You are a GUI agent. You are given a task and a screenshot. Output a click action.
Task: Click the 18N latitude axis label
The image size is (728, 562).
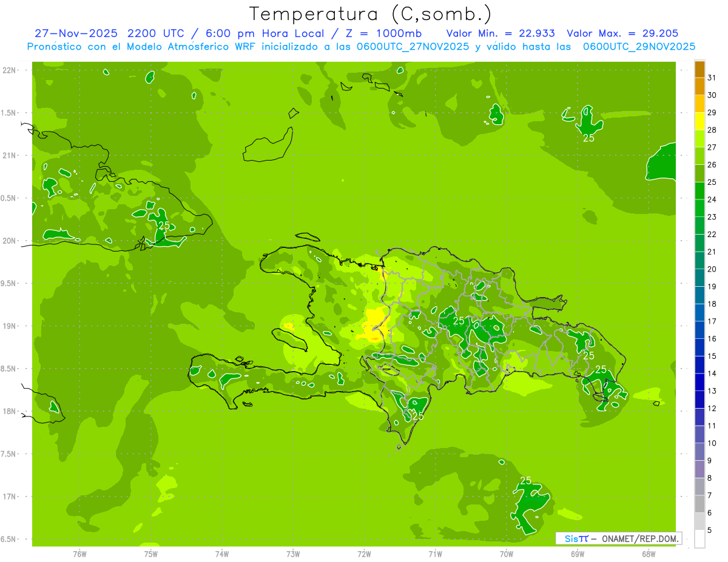pyautogui.click(x=10, y=411)
